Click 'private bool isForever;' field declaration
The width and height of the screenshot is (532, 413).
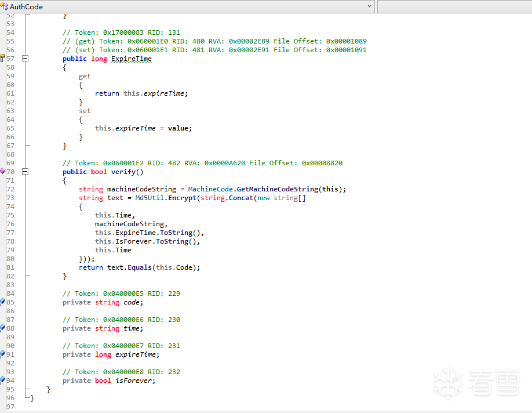tap(109, 381)
